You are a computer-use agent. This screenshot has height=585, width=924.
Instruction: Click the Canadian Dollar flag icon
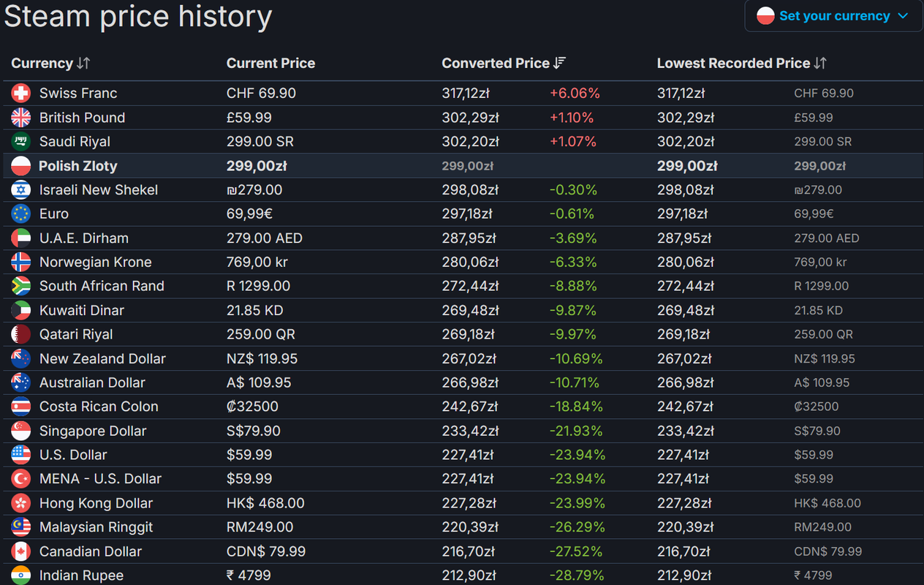click(x=21, y=551)
